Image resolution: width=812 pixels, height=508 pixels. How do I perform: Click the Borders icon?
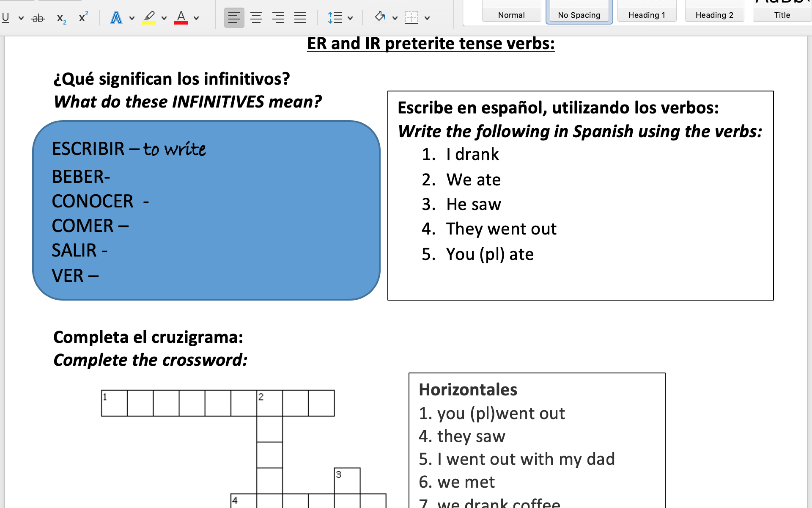411,18
